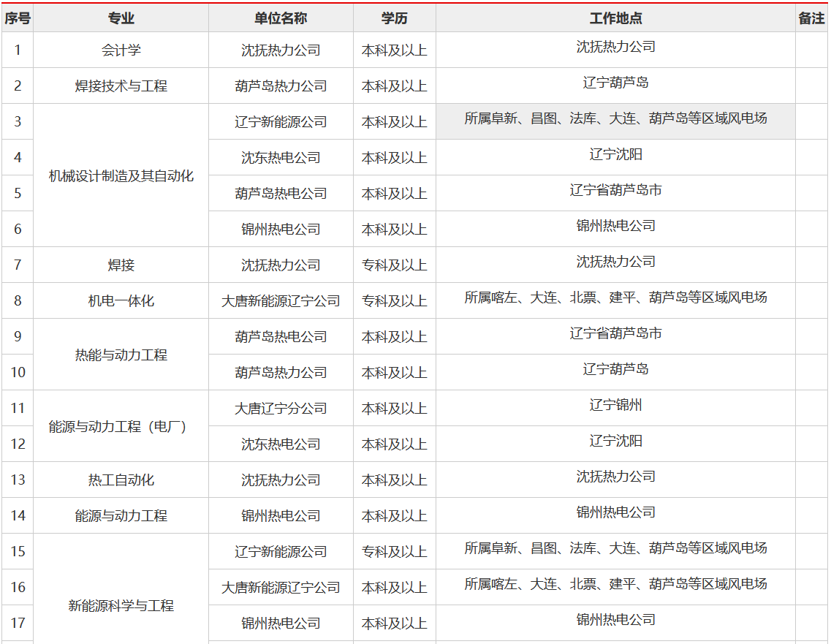Select 沈东热电公司 unit name in row 12
Viewport: 831px width, 644px height.
(281, 444)
